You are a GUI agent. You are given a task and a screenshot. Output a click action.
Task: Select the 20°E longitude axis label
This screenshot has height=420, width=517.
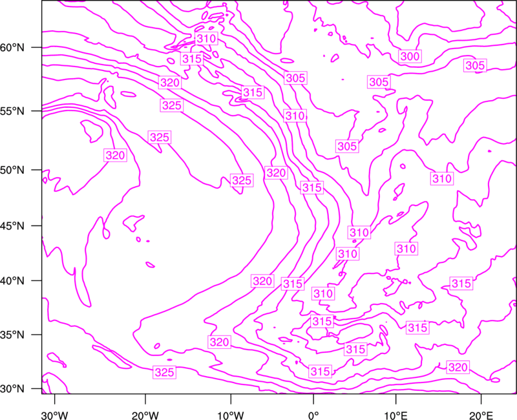tap(481, 415)
